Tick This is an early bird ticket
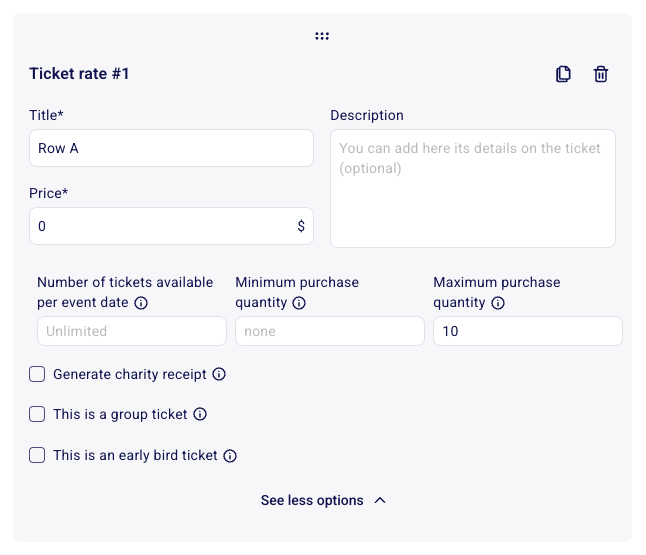 click(37, 455)
